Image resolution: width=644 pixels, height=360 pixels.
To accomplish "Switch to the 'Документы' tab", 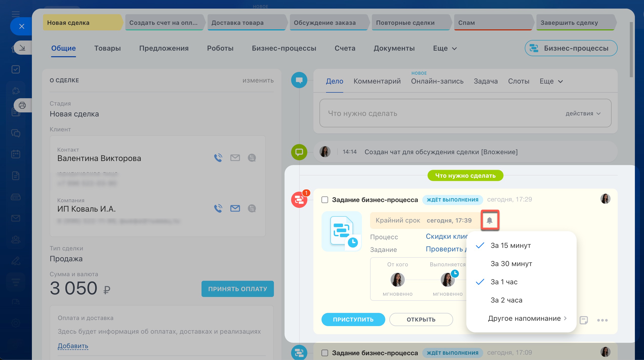I will click(x=394, y=48).
